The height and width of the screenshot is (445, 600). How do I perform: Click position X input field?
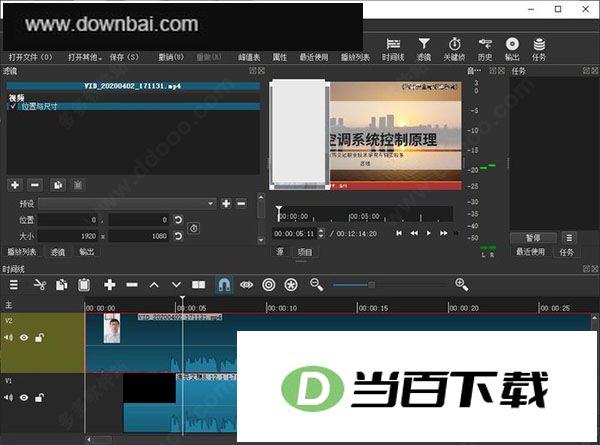68,220
